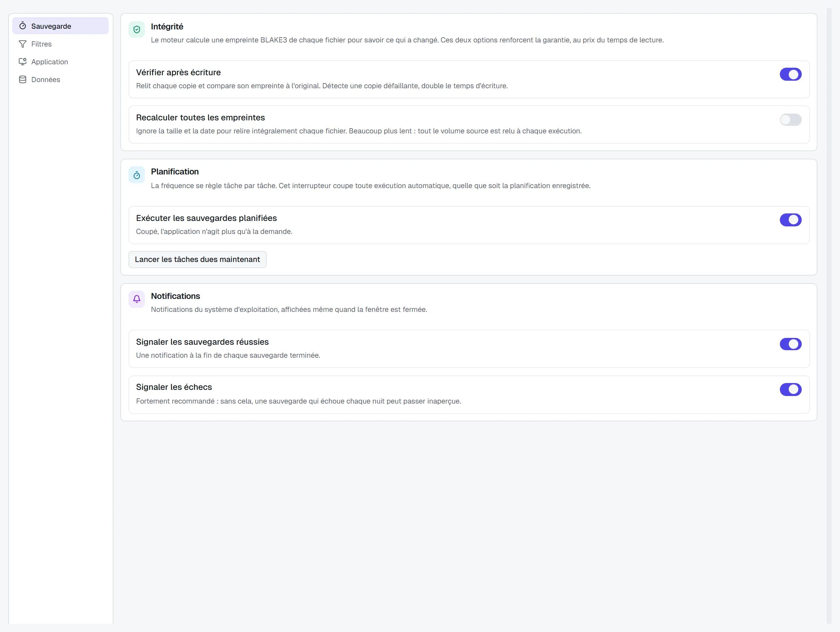Screen dimensions: 840x632
Task: Click the BLAKE3 empreinte description text
Action: coord(407,40)
